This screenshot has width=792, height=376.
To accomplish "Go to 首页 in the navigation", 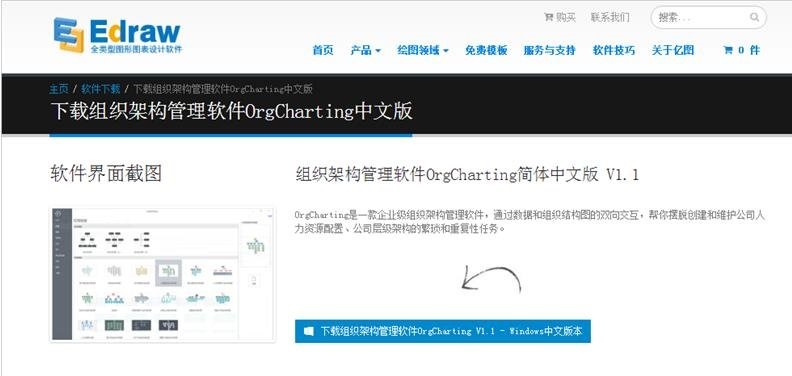I will pyautogui.click(x=323, y=50).
